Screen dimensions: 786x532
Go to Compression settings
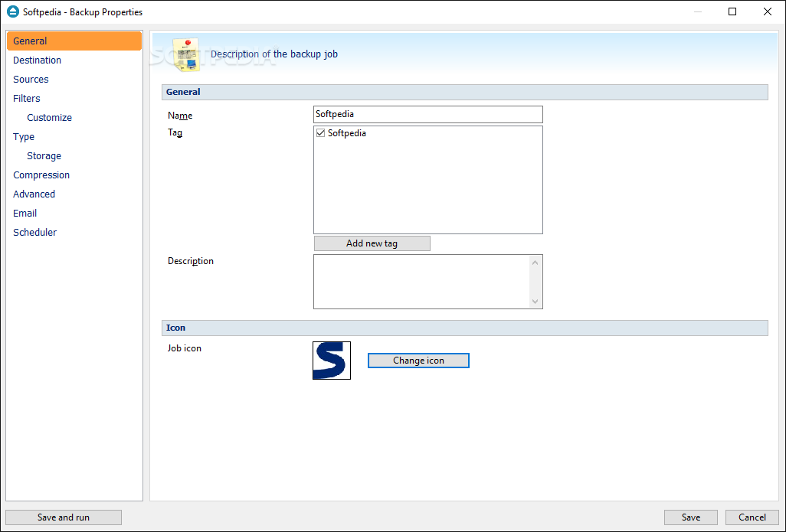pos(41,175)
